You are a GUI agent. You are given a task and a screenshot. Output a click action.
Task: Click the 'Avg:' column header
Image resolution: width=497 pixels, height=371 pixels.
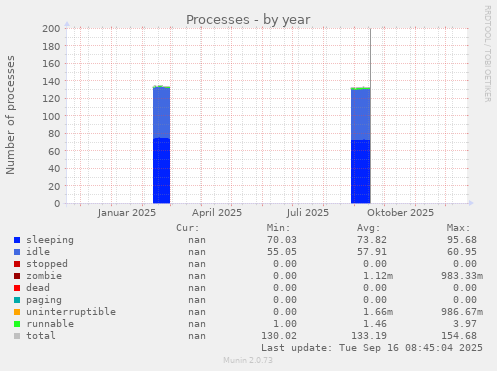coord(368,228)
